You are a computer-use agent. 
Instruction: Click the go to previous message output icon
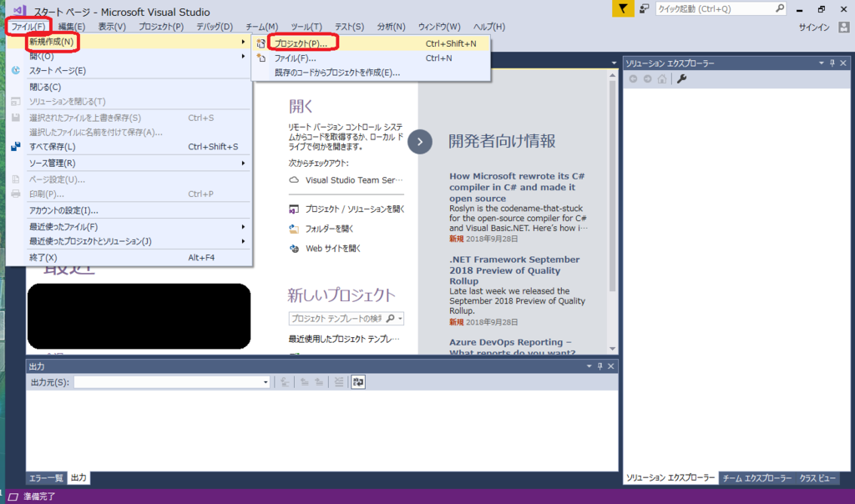pos(304,382)
